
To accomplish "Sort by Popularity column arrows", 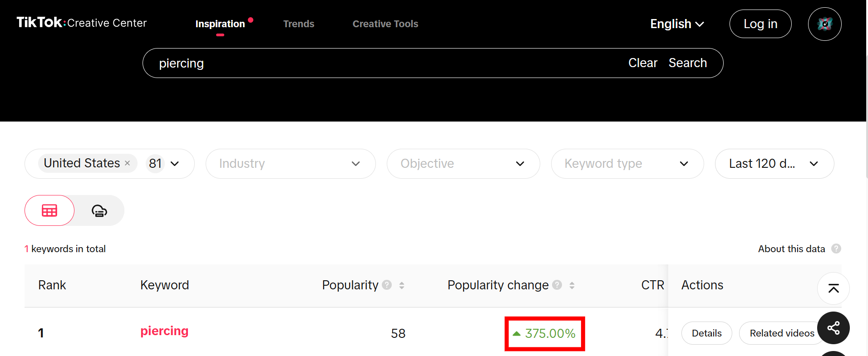I will click(x=402, y=285).
